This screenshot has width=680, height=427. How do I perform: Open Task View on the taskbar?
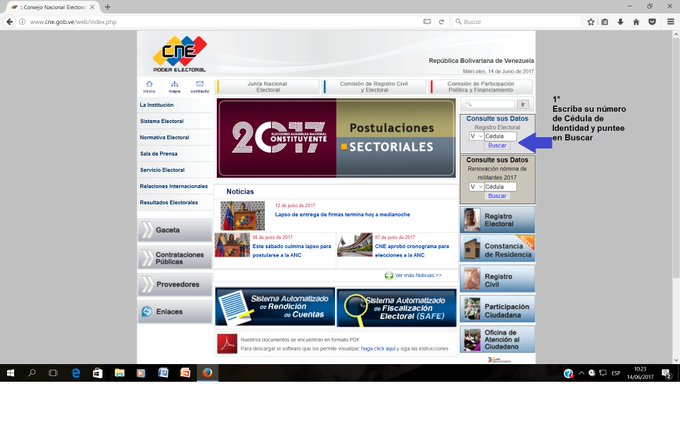53,373
